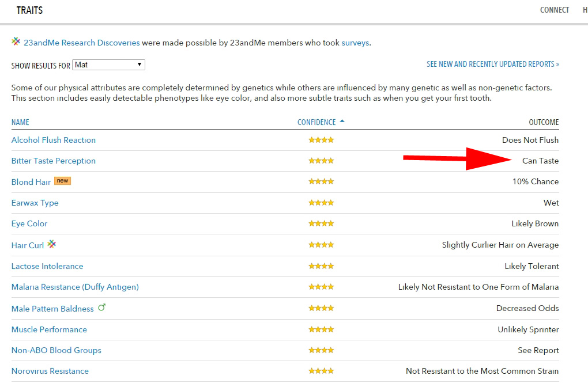
Task: View the Norovirus Resistance report
Action: point(50,371)
